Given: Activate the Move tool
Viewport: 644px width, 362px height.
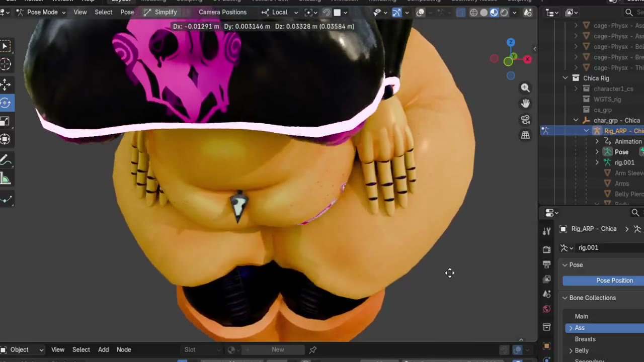Looking at the screenshot, I should pos(6,84).
